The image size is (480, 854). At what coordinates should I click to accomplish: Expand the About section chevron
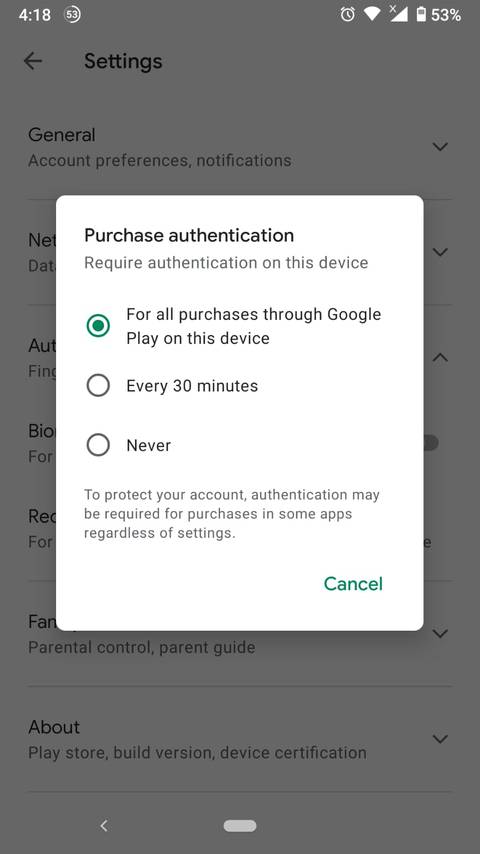click(x=440, y=739)
